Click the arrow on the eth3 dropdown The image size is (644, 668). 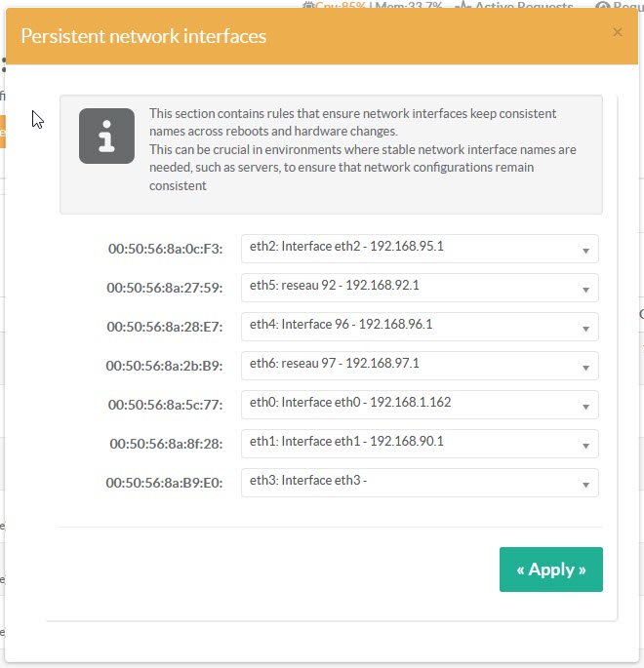click(x=585, y=485)
